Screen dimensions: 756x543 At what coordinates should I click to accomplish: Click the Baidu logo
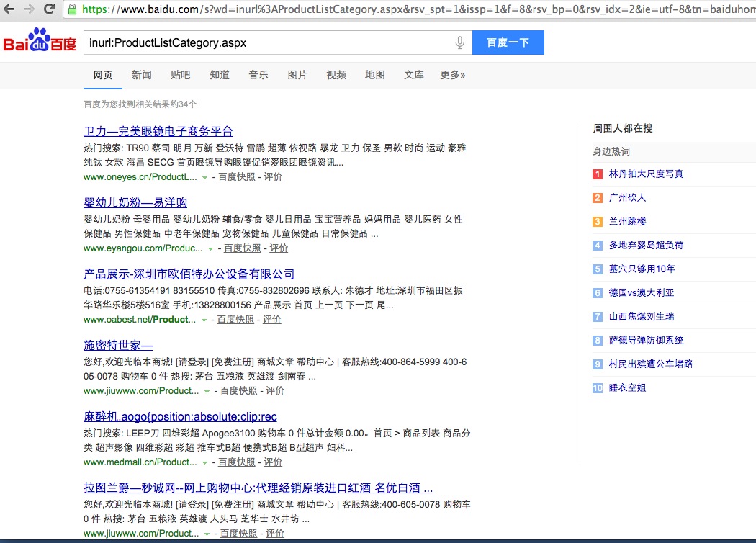coord(40,40)
